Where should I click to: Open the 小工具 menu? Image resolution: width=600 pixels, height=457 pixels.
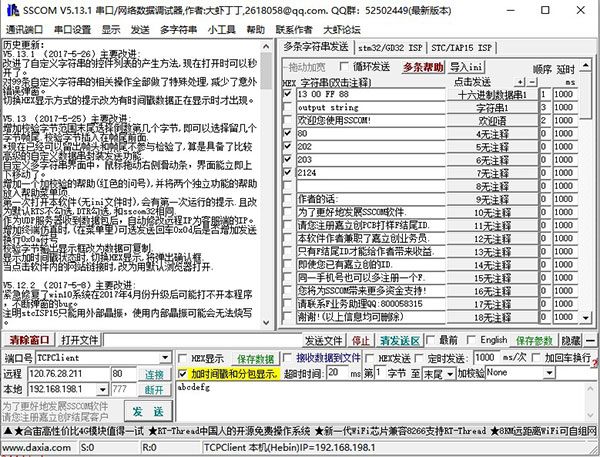tap(222, 29)
